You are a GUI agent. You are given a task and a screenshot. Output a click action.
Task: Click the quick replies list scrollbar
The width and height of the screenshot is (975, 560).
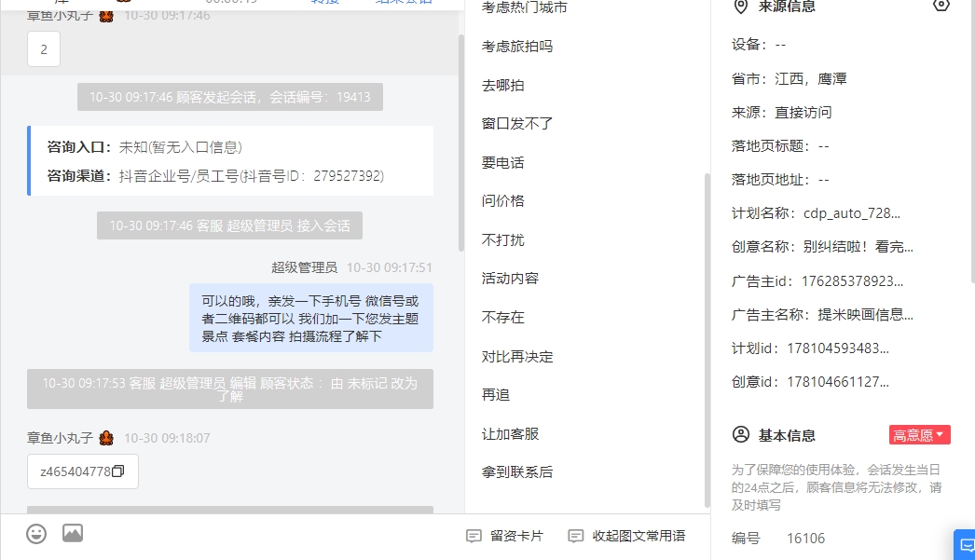click(707, 340)
